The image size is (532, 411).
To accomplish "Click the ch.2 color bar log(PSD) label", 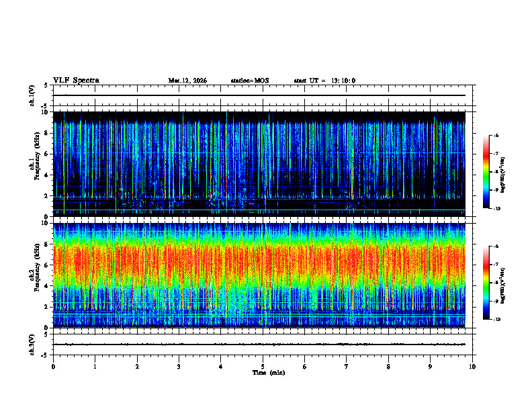I will pyautogui.click(x=503, y=285).
